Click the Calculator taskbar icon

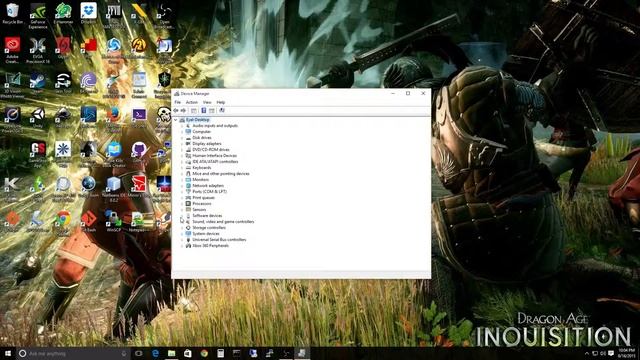[220, 353]
